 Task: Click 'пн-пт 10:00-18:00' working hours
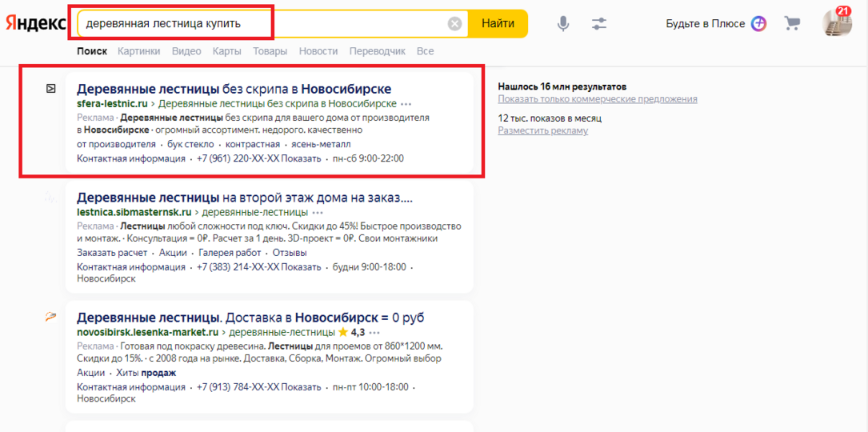[x=370, y=387]
